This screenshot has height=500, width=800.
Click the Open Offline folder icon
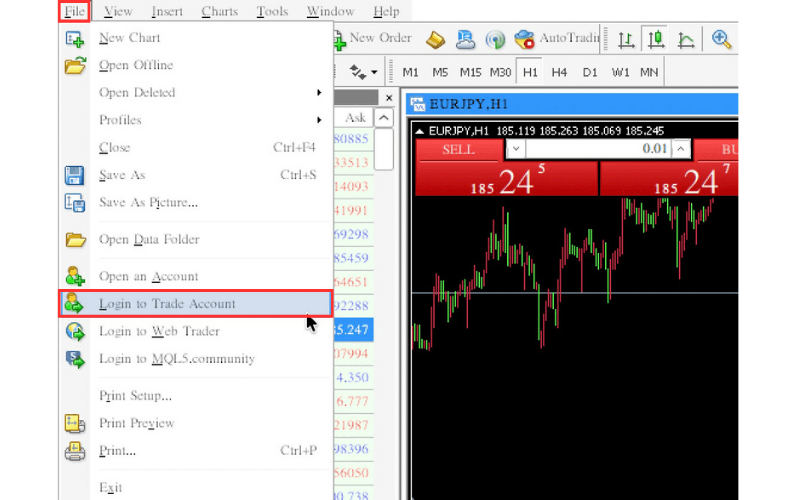(75, 65)
